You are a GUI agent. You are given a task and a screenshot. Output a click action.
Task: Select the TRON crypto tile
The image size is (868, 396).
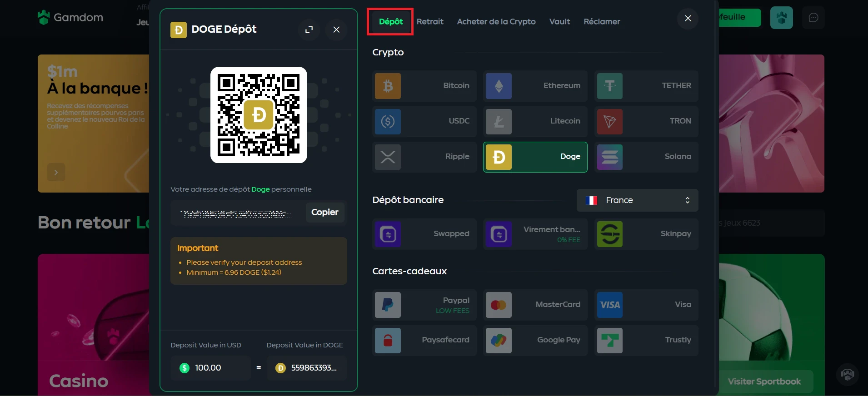[646, 121]
